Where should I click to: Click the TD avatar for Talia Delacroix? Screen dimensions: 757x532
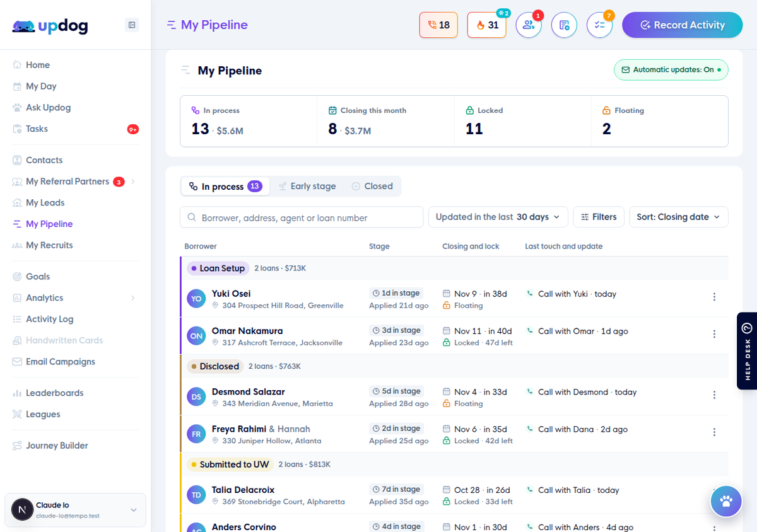197,495
